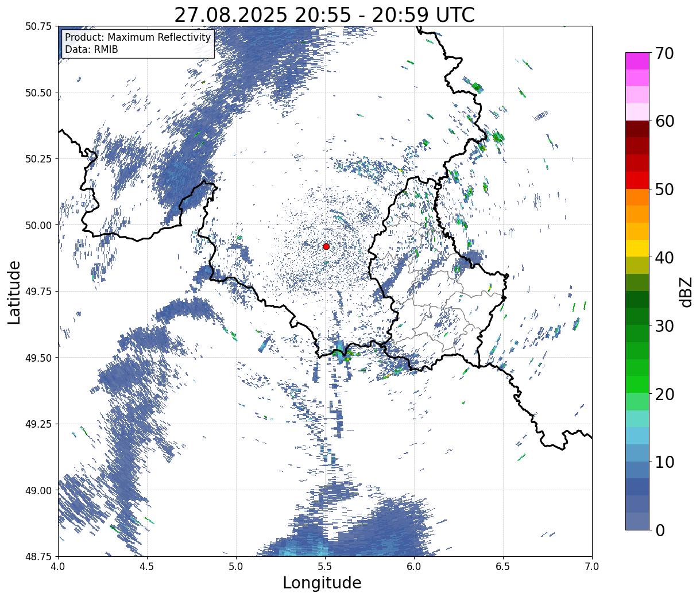Screen dimensions: 700x597
Task: Select the 'Latitude' axis label
Action: click(14, 292)
